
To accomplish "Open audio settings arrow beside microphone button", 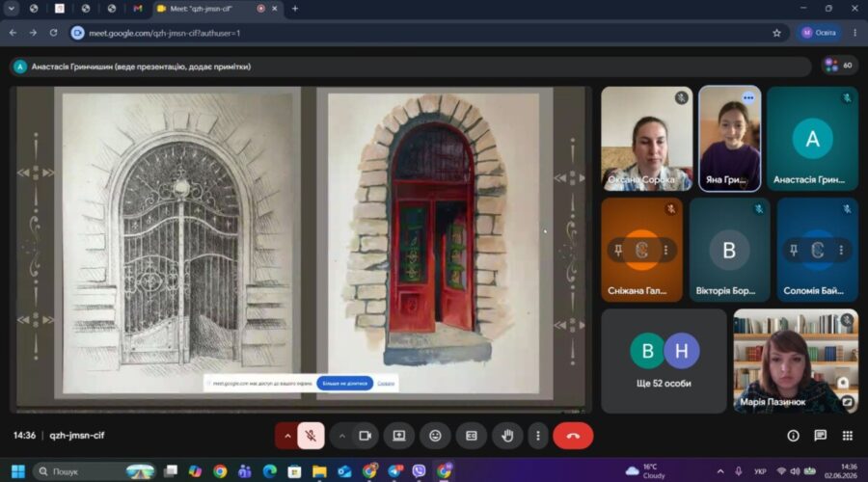I will (287, 436).
